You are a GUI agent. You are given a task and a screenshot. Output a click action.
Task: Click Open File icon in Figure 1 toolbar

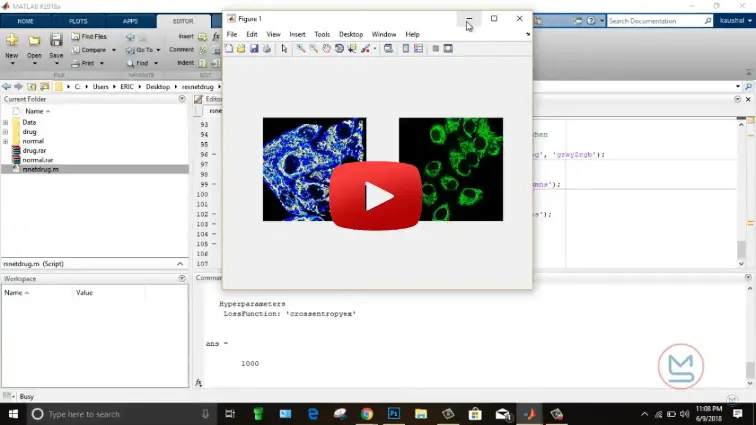(241, 49)
